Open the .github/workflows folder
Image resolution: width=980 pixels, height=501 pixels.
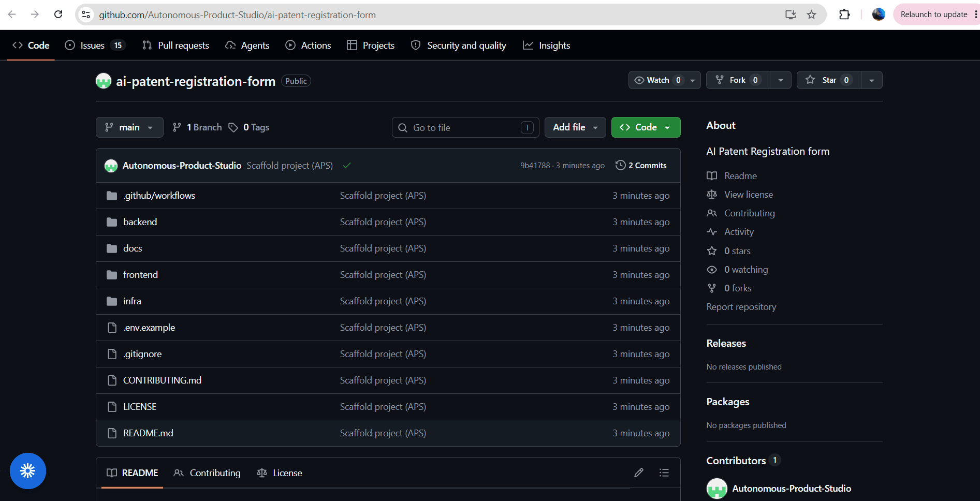(159, 196)
